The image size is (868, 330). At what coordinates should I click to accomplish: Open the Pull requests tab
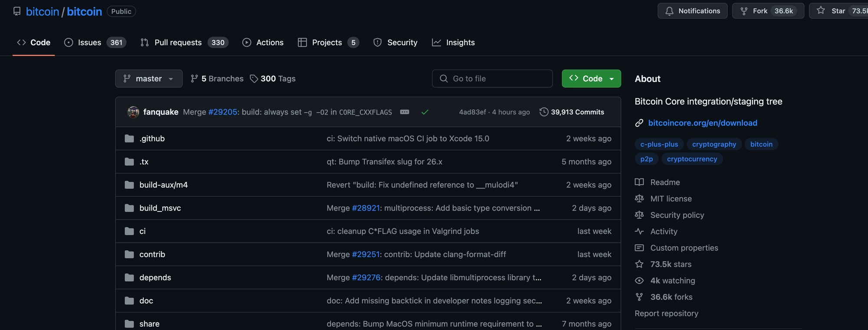[184, 43]
